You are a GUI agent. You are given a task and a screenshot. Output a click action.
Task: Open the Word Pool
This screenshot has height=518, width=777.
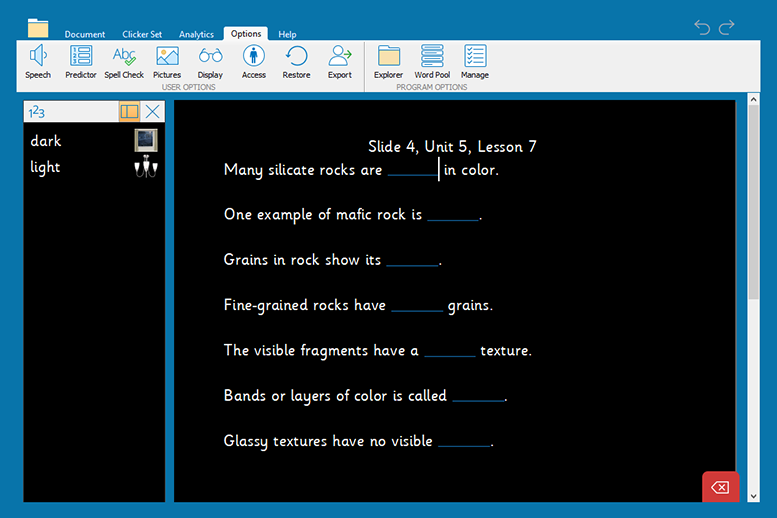432,61
